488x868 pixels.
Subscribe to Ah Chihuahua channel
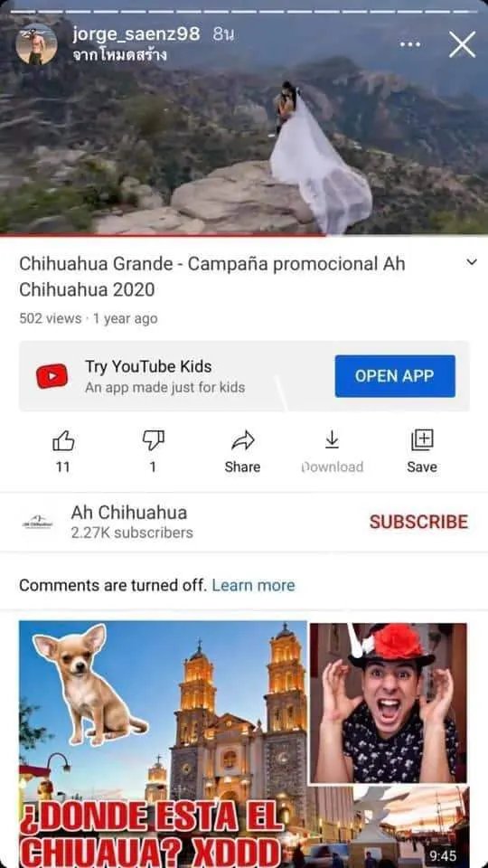[x=418, y=522]
